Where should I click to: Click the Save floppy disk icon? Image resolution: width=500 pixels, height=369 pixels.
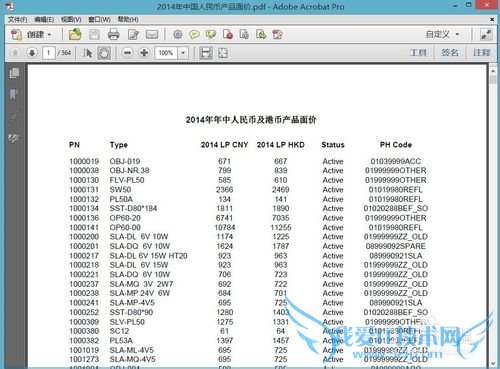pyautogui.click(x=94, y=35)
